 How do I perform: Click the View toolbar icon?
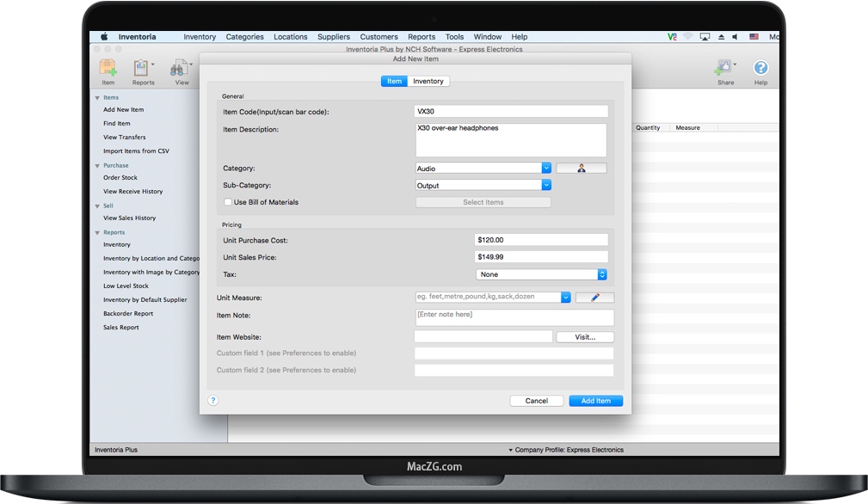click(180, 71)
